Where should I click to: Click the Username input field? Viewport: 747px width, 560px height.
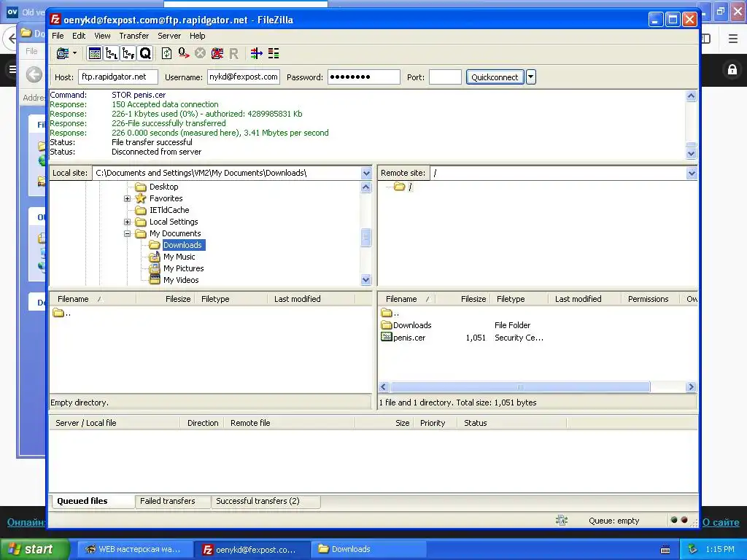[244, 77]
